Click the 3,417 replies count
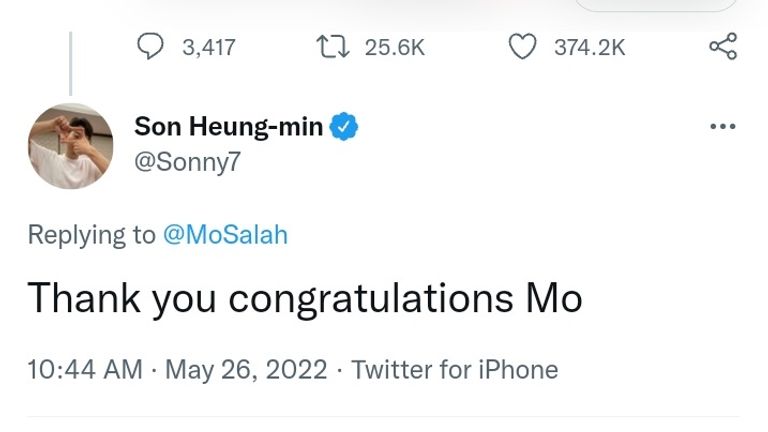Image resolution: width=768 pixels, height=432 pixels. click(209, 46)
